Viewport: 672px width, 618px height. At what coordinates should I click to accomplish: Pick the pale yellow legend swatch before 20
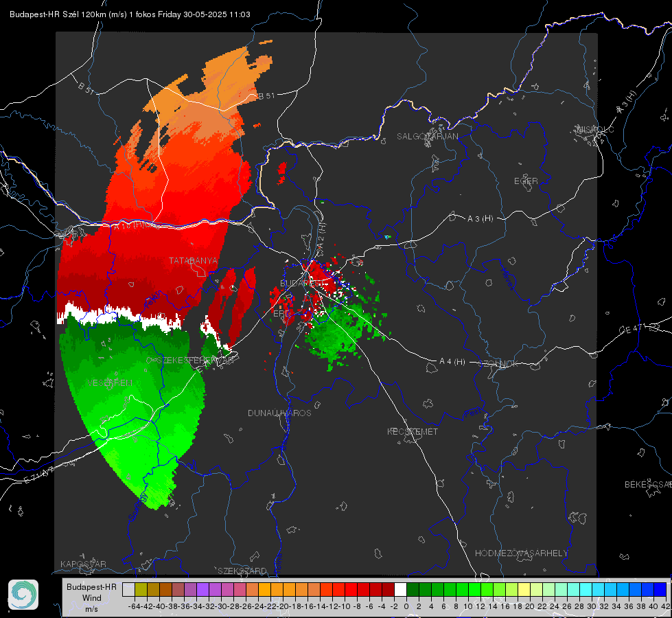point(524,589)
